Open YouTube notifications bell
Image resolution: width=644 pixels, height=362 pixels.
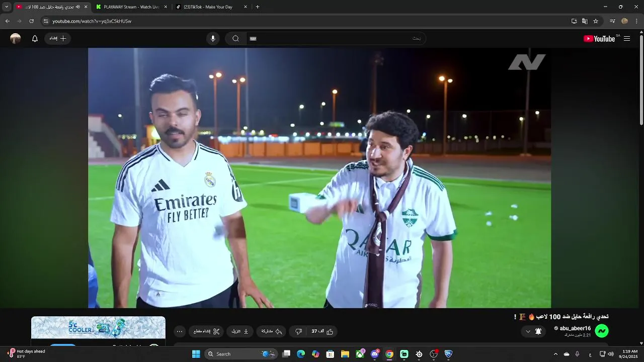click(35, 39)
